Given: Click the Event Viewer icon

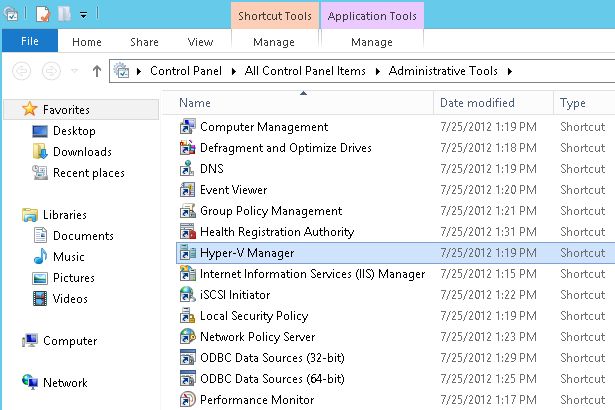Looking at the screenshot, I should 187,190.
